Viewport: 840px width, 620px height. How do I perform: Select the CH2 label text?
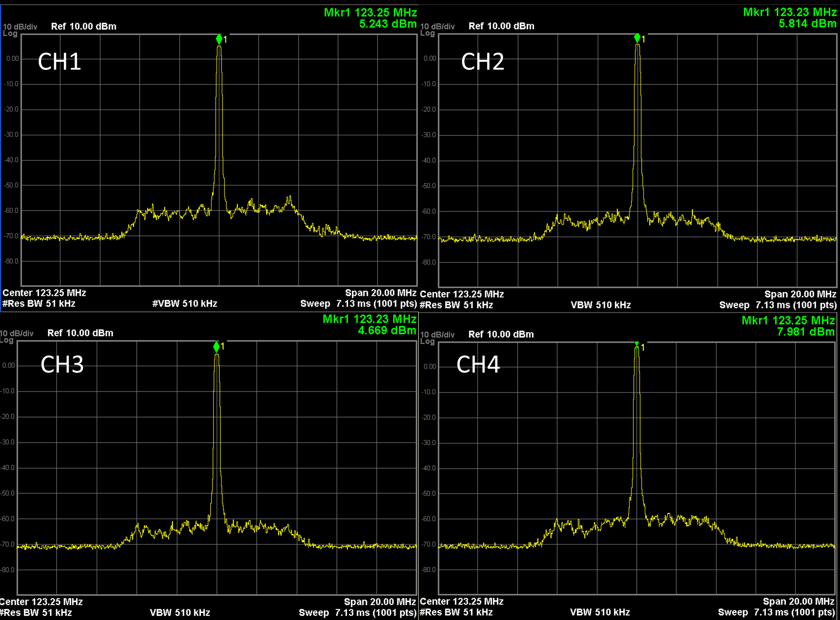click(482, 62)
